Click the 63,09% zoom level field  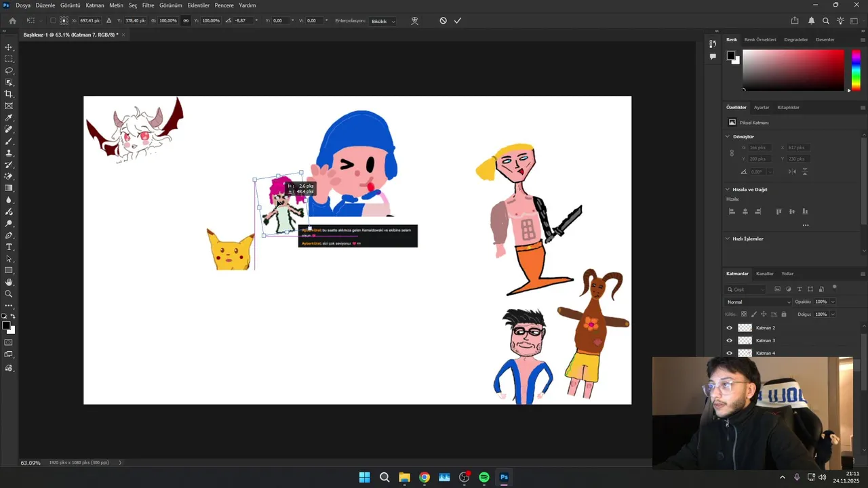[31, 463]
